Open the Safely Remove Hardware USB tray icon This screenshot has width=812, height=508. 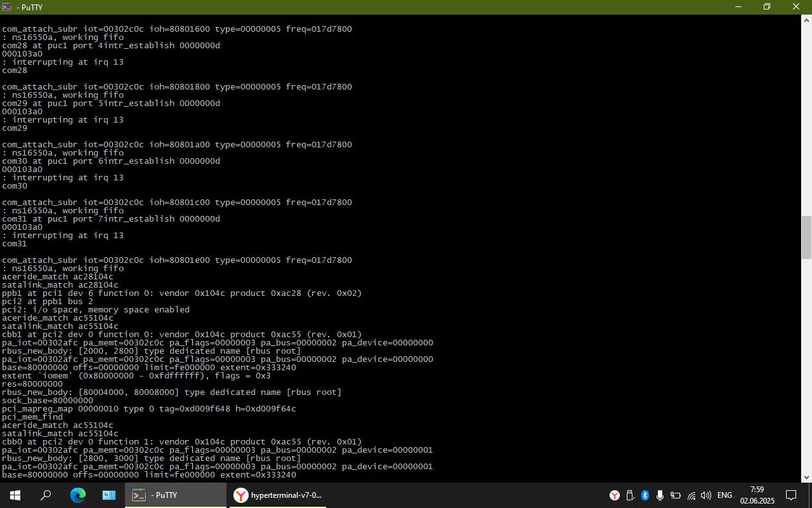click(630, 495)
